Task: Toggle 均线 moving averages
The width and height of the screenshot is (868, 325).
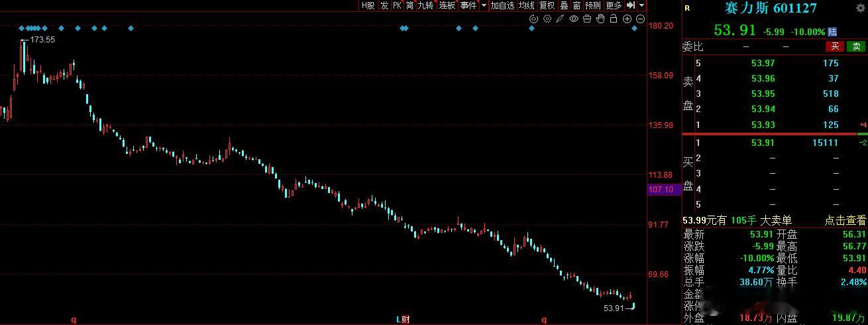Action: (x=527, y=5)
